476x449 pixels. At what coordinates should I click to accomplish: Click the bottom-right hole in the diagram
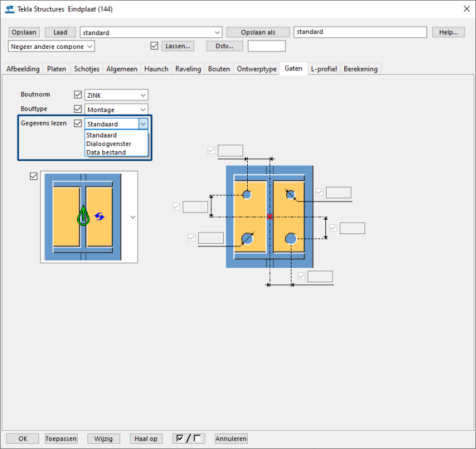[291, 239]
